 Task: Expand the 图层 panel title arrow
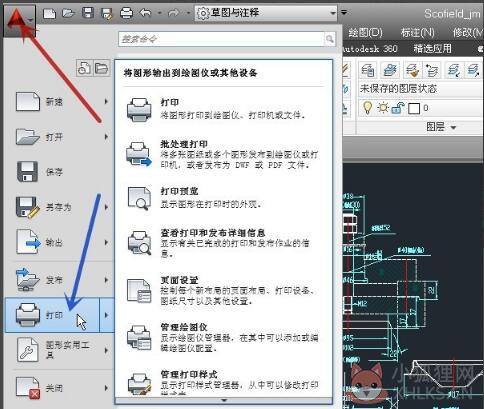453,127
